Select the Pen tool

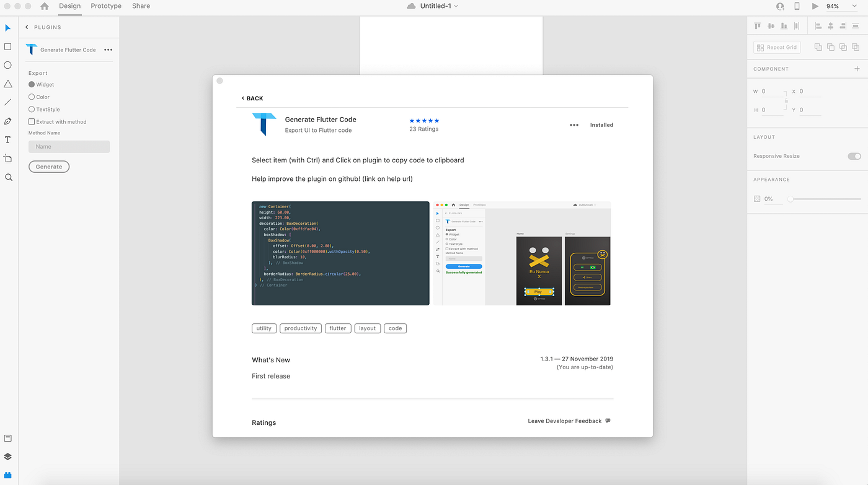tap(7, 121)
